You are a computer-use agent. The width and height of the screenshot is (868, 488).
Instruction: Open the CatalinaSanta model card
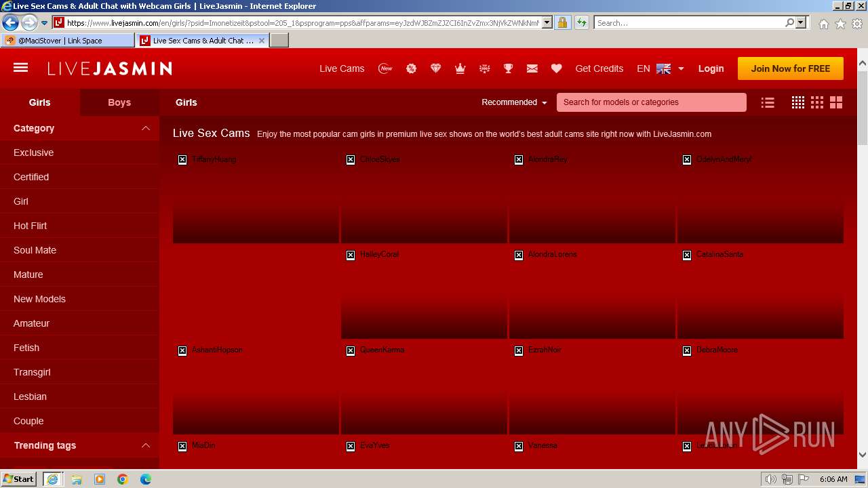click(x=760, y=293)
